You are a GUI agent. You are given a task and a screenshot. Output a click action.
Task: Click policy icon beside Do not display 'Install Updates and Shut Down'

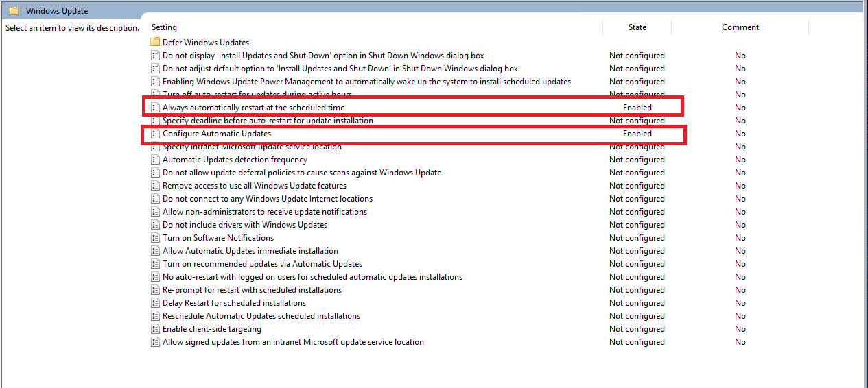[155, 56]
